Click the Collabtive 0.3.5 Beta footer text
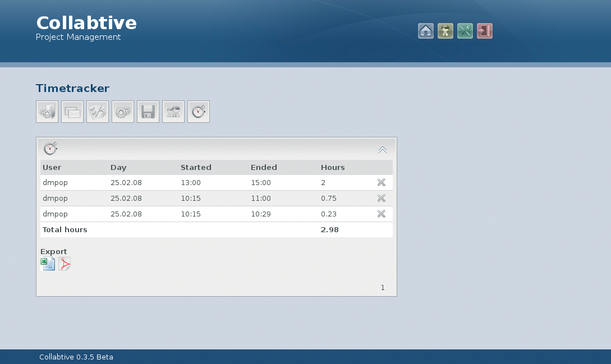This screenshot has width=611, height=364. (x=76, y=357)
